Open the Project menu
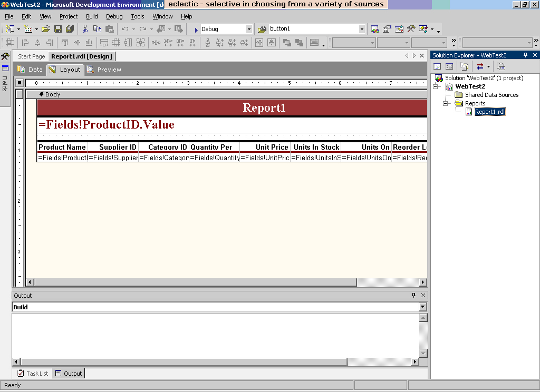 pos(69,16)
